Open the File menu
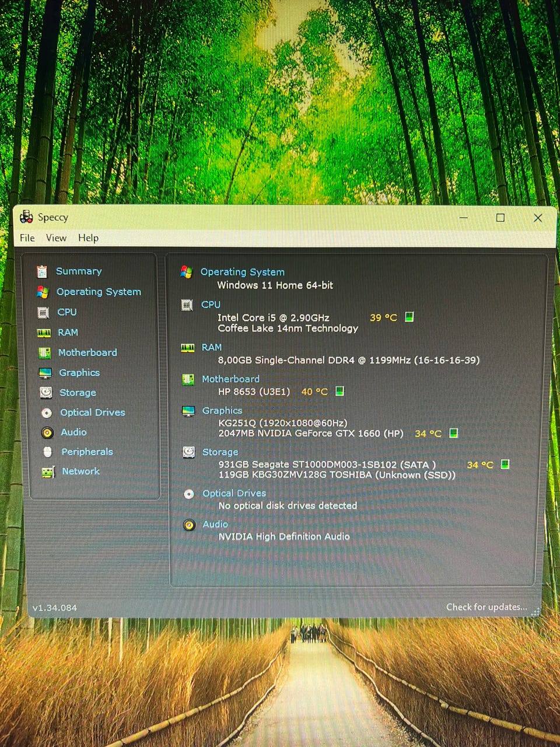The width and height of the screenshot is (560, 747). pos(27,238)
